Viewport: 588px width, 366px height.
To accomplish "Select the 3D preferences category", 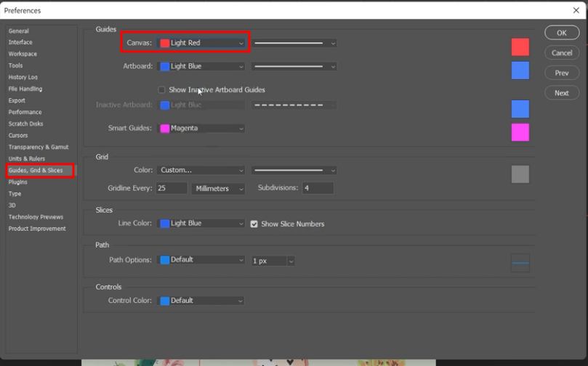I will tap(12, 206).
